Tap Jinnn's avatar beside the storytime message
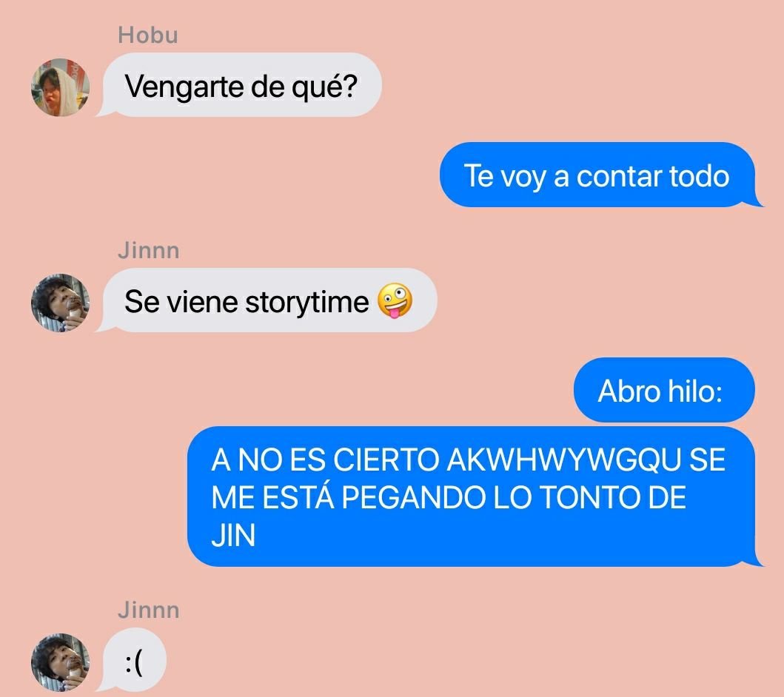 tap(61, 303)
